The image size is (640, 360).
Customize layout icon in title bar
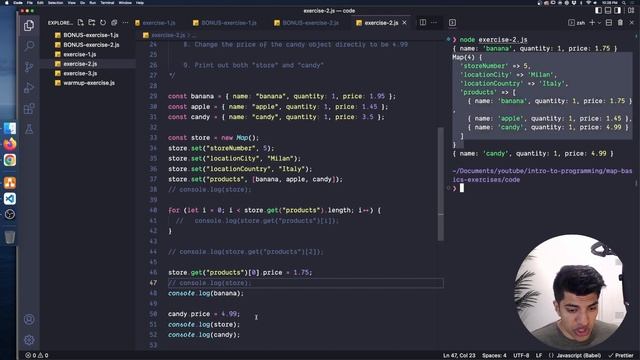coord(631,10)
